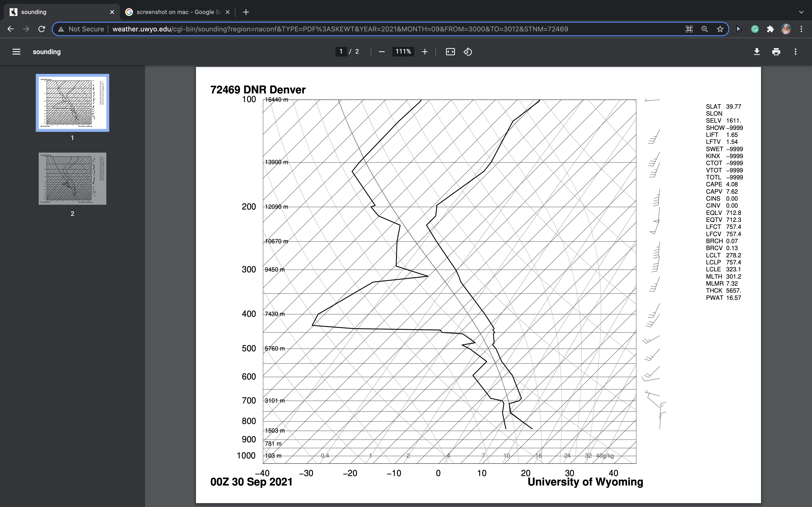Print the sounding PDF
Viewport: 812px width, 507px height.
tap(776, 52)
